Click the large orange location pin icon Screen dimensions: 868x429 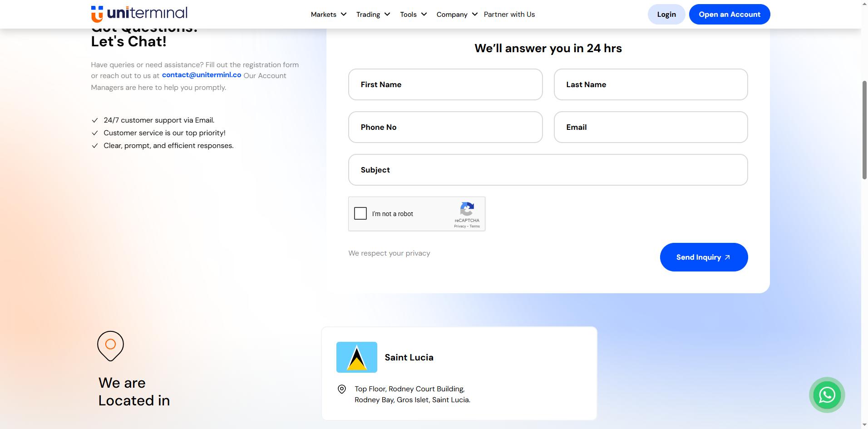pos(110,346)
